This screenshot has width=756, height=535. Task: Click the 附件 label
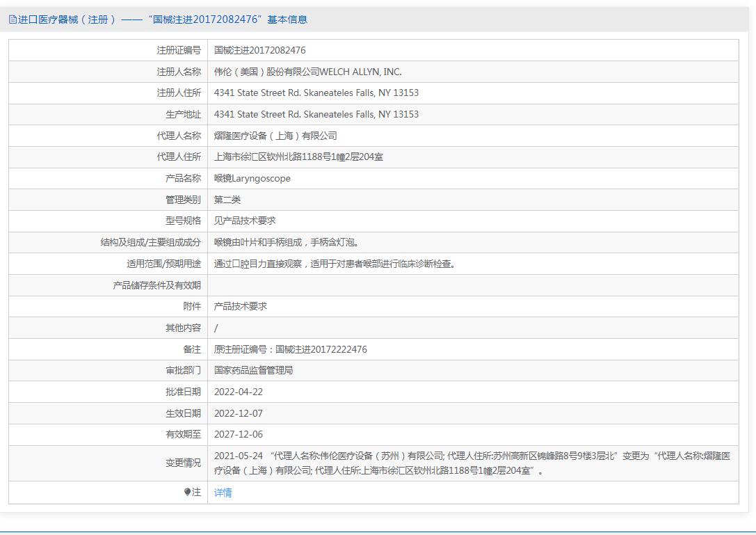192,306
